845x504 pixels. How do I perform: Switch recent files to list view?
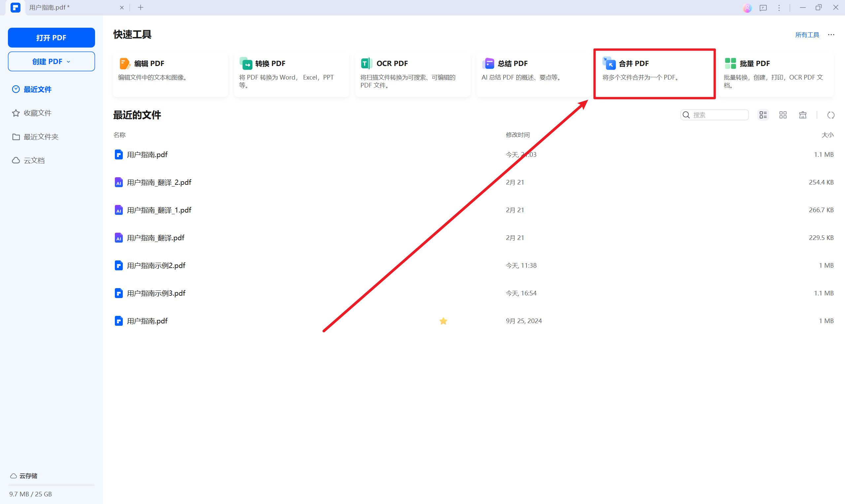tap(763, 115)
